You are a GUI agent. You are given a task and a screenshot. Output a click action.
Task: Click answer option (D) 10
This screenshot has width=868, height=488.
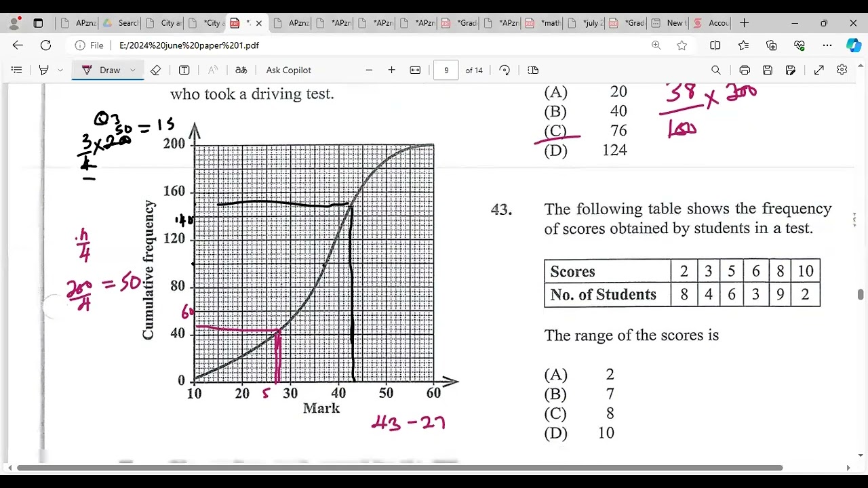[x=579, y=433]
